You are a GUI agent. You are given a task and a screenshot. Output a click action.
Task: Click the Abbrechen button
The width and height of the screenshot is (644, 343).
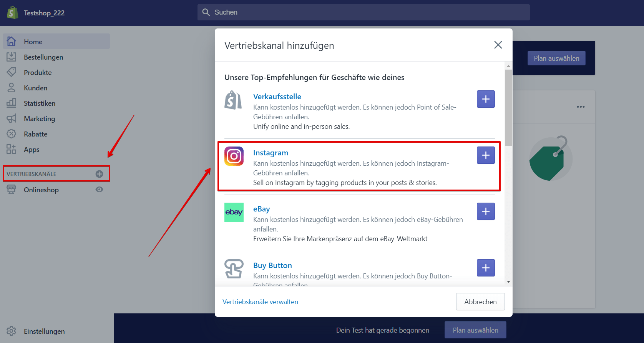click(480, 302)
